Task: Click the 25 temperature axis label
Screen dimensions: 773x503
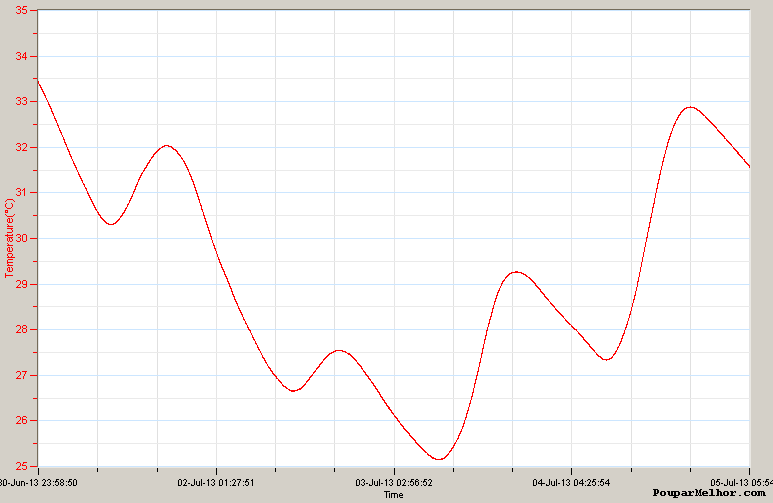Action: coord(22,466)
